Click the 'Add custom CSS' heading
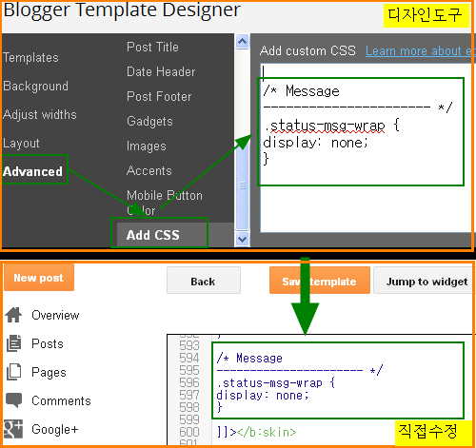 pos(307,50)
